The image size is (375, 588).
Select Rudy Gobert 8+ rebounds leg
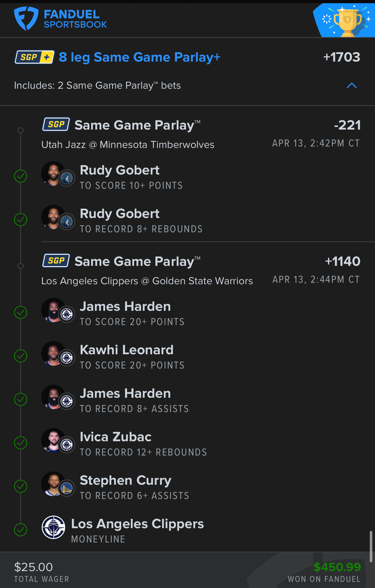pos(141,221)
